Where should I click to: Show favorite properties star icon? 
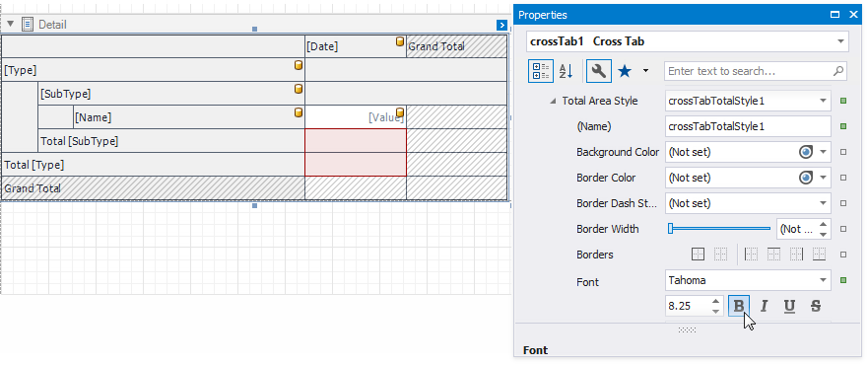coord(625,71)
